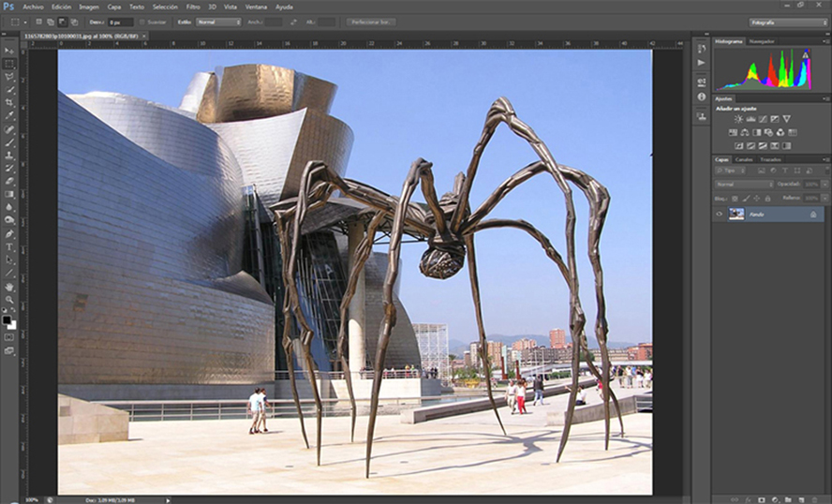
Task: Select the Hand tool
Action: (x=9, y=287)
